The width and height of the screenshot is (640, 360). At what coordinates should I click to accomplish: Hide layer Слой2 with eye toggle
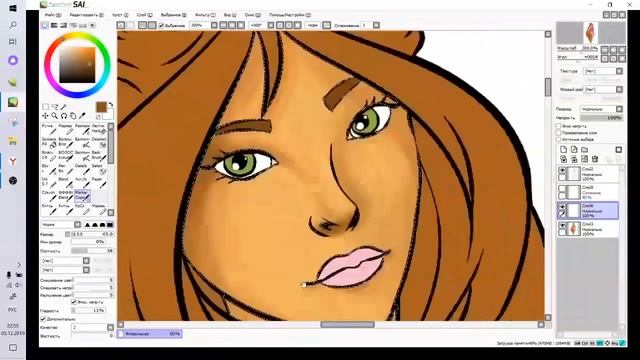pos(562,170)
